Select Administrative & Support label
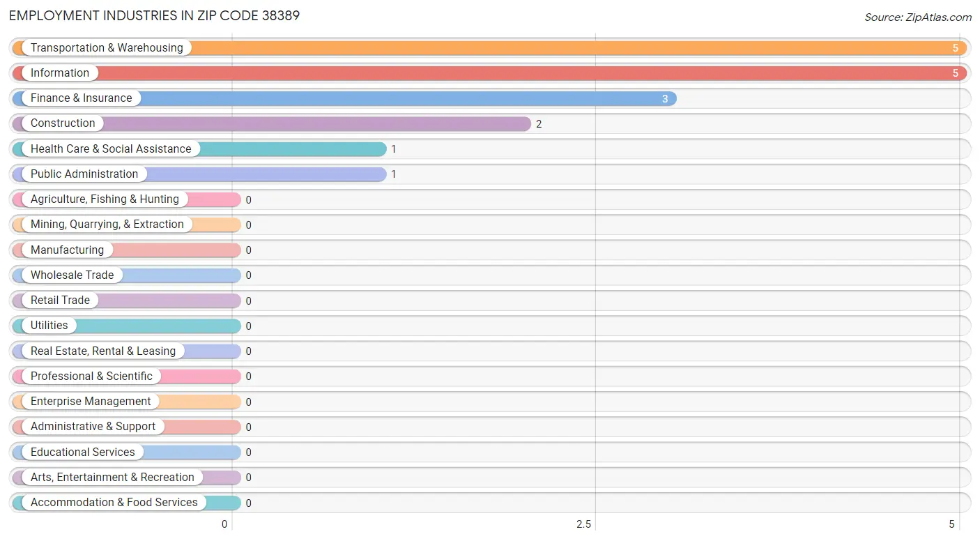980x541 pixels. [x=93, y=427]
